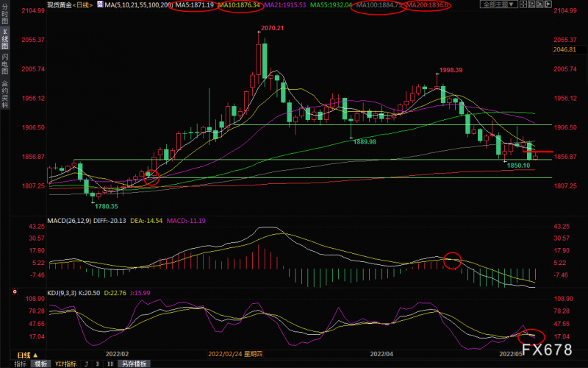Image resolution: width=588 pixels, height=368 pixels.
Task: Switch to the 闪电图 side tab
Action: [5, 64]
